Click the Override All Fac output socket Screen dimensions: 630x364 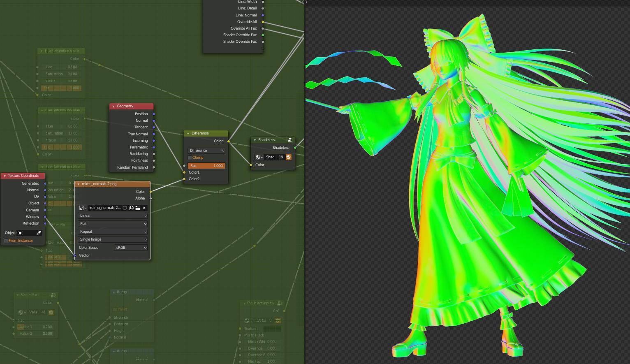tap(263, 28)
